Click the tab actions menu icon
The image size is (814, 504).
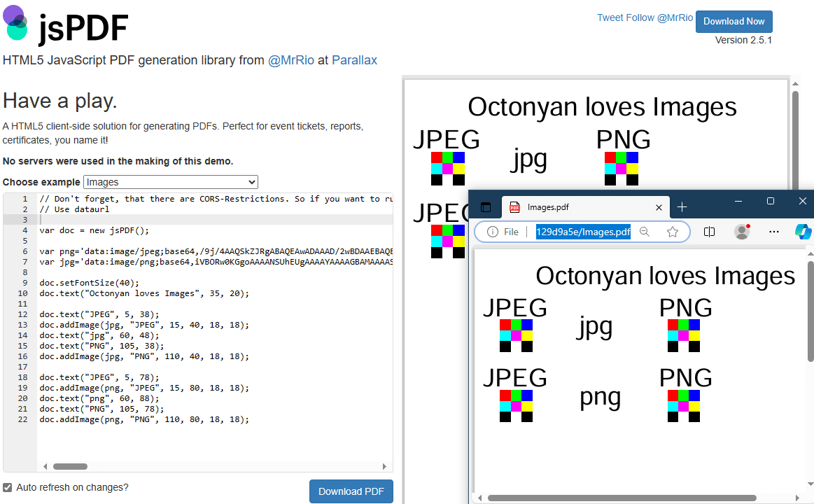486,206
